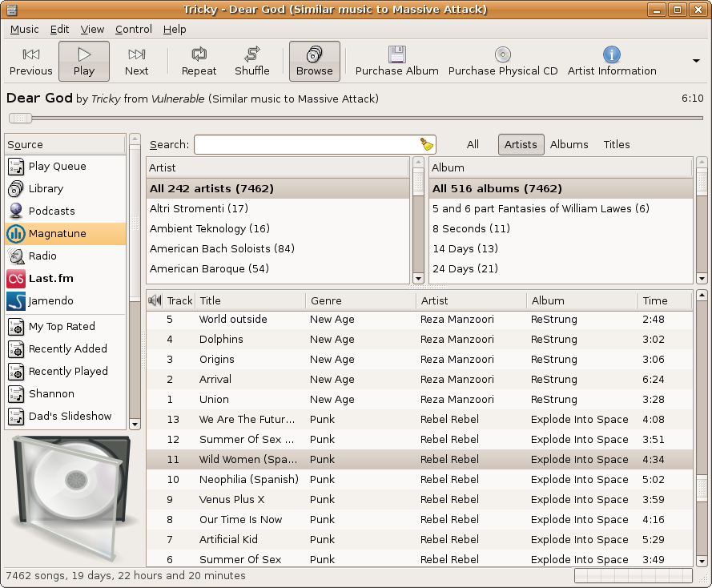Select track 'World outside'

tap(420, 319)
